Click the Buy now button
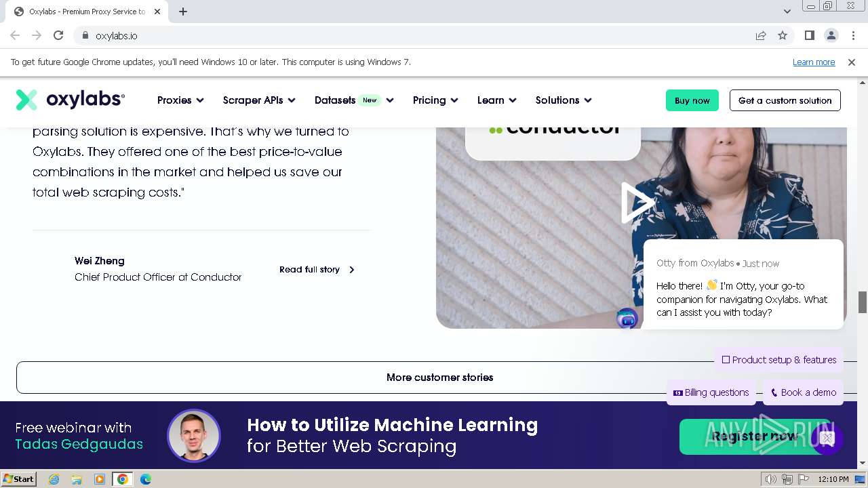The height and width of the screenshot is (488, 868). 692,100
